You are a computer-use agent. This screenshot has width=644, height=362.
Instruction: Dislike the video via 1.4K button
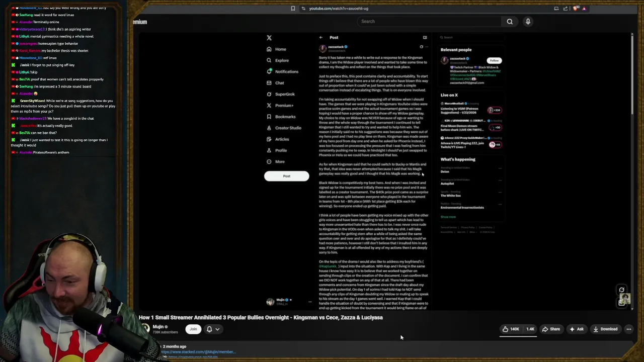coord(530,329)
